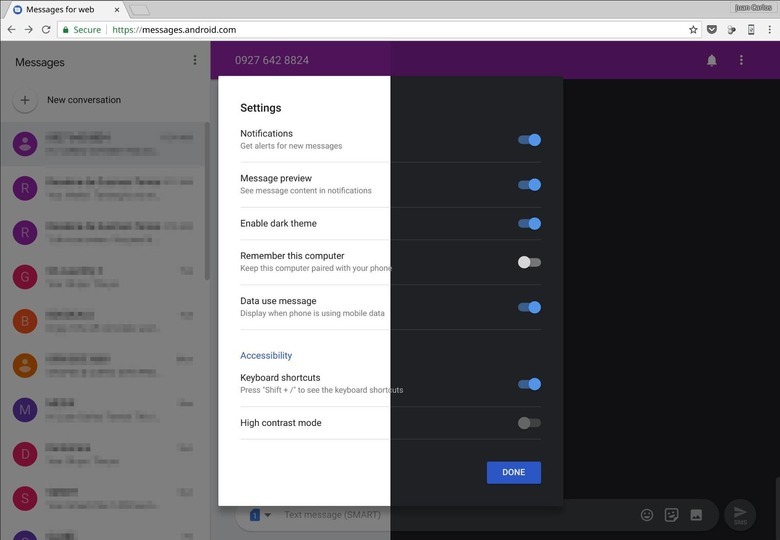
Task: Turn on Remember this computer
Action: tap(529, 262)
